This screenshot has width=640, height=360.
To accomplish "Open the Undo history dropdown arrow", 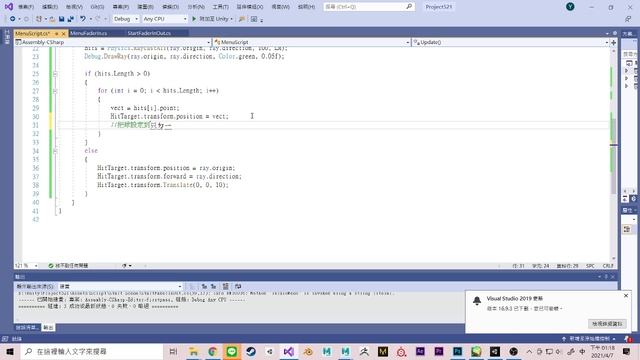I will [x=91, y=19].
